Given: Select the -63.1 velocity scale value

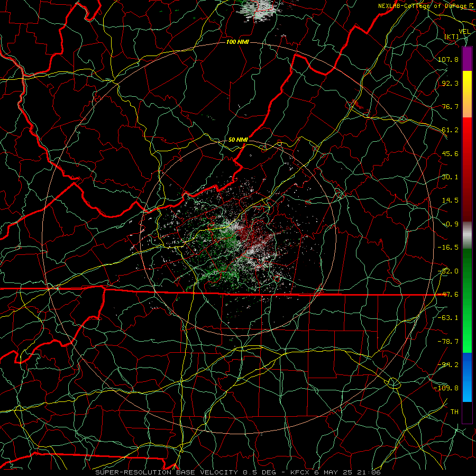Looking at the screenshot, I should pos(448,318).
